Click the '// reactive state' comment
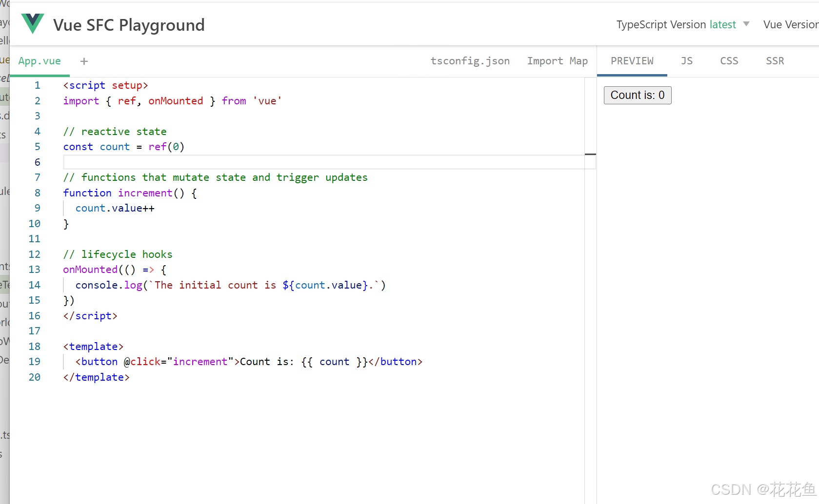 [x=115, y=132]
